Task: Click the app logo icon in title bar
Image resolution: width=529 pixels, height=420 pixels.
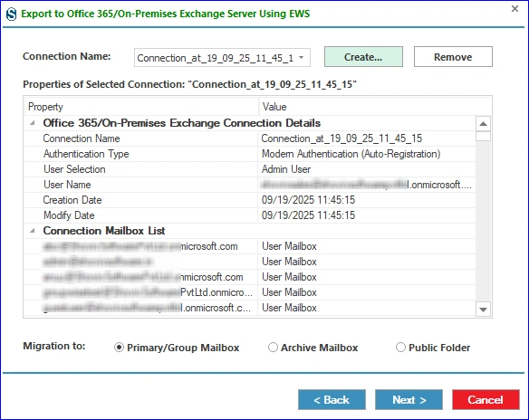Action: [x=11, y=14]
